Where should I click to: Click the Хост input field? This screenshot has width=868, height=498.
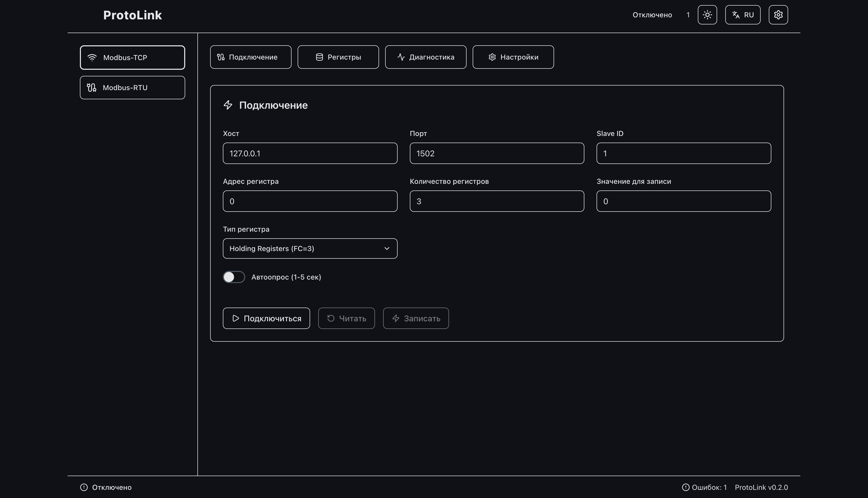point(310,153)
